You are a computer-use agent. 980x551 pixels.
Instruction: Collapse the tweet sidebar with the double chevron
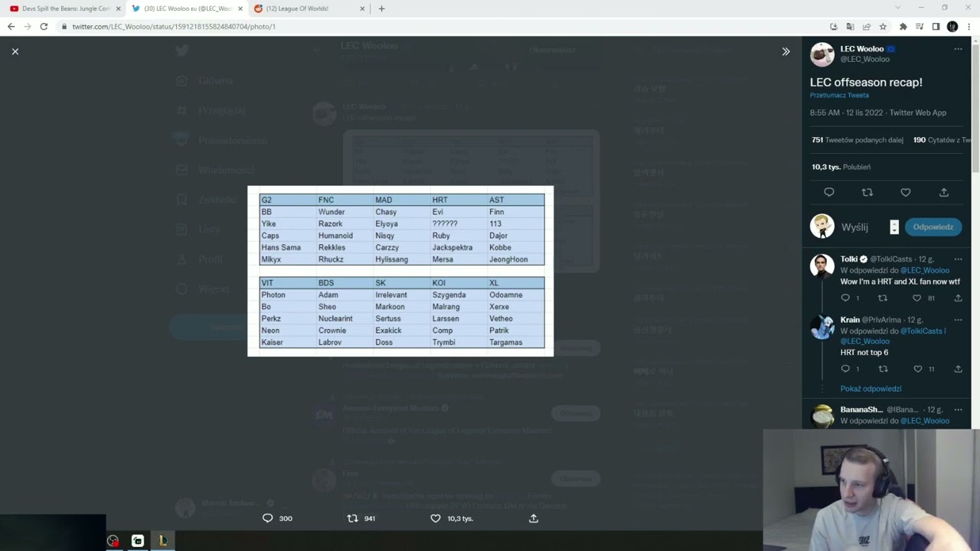pos(786,51)
